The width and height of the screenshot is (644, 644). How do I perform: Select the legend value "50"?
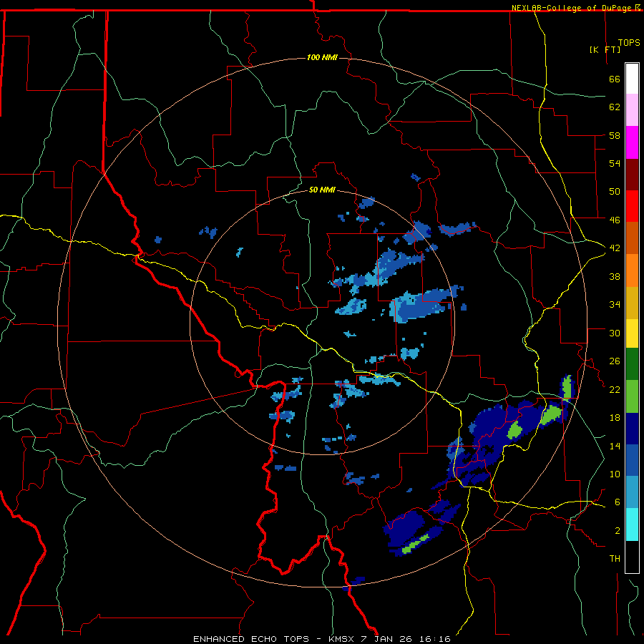point(615,192)
